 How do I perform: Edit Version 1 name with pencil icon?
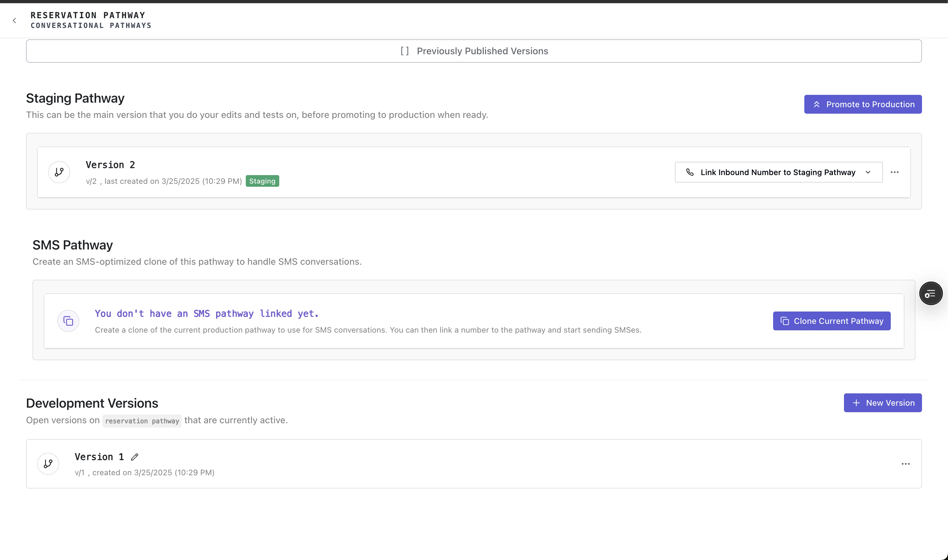point(135,457)
